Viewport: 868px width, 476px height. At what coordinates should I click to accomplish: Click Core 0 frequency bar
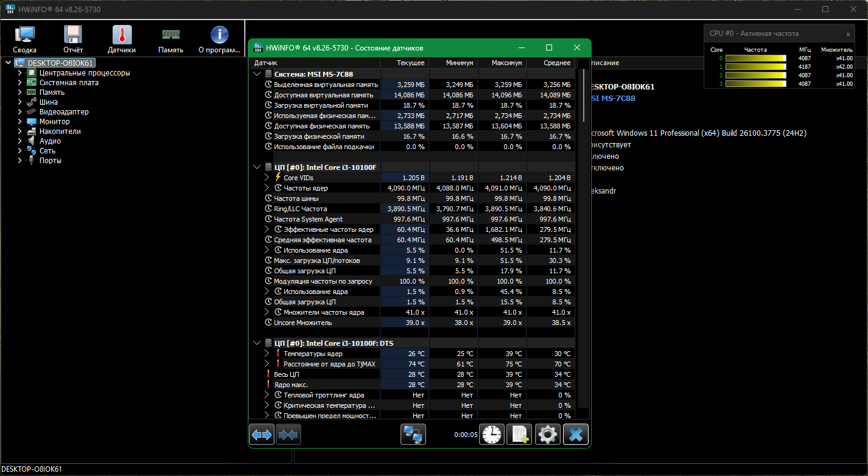756,58
